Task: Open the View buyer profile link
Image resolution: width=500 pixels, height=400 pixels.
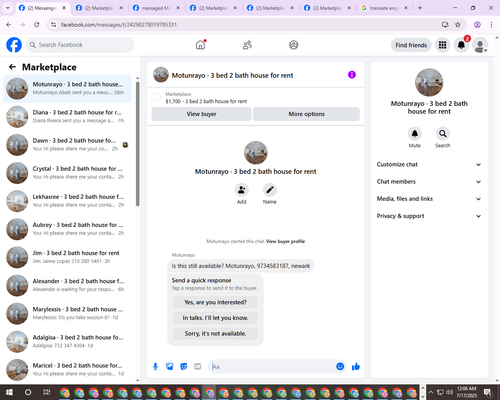Action: coord(285,241)
